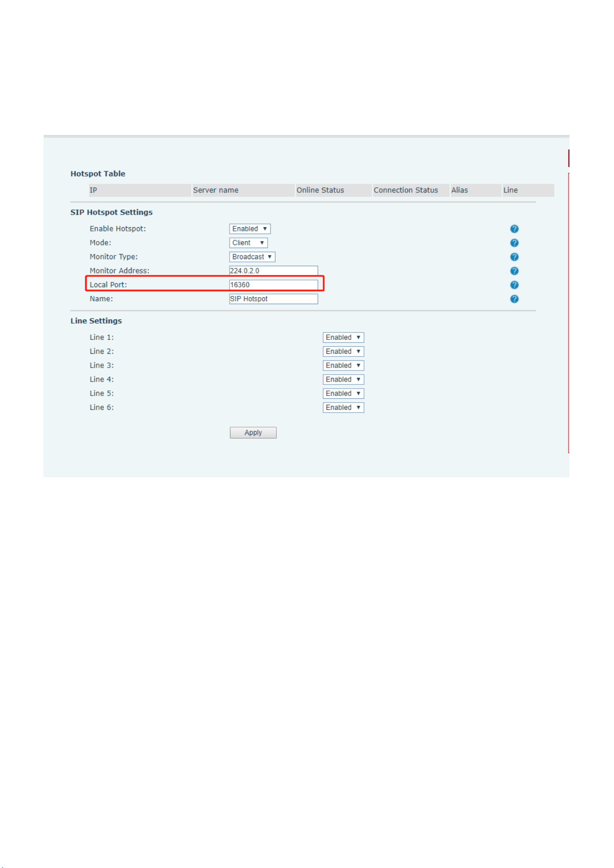Click the Monitor Type label

point(114,257)
